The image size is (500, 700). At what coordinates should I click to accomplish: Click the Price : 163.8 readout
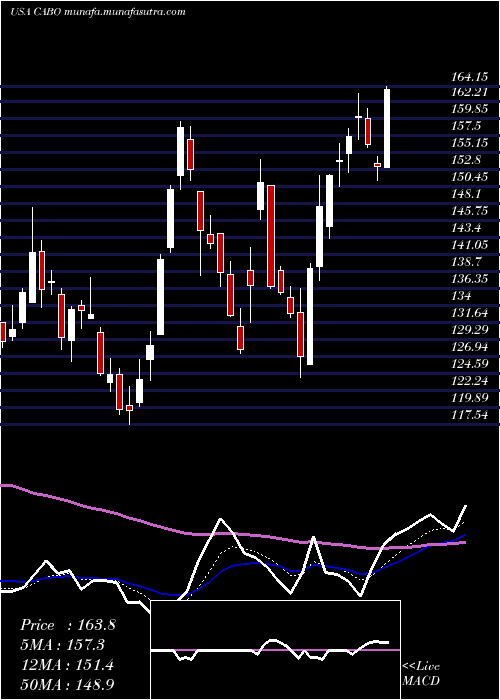(x=68, y=625)
